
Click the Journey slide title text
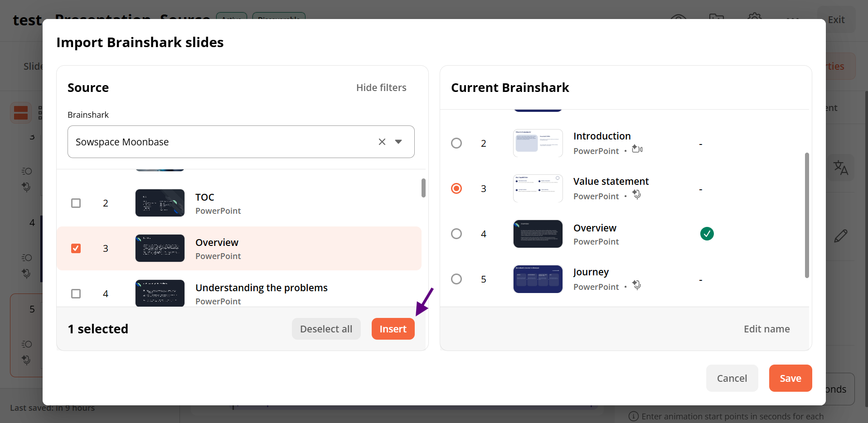pyautogui.click(x=591, y=272)
